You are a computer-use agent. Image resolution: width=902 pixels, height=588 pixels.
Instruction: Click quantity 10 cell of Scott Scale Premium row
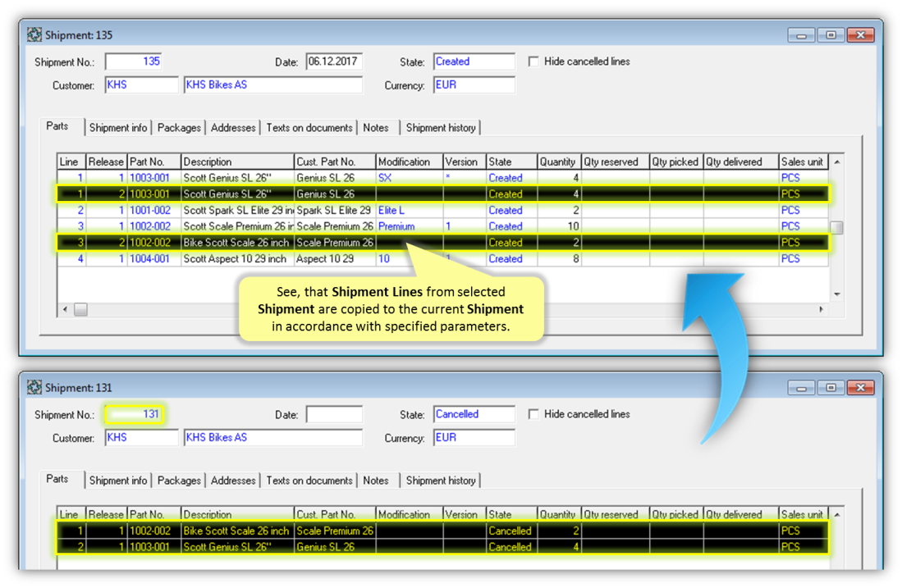(559, 226)
